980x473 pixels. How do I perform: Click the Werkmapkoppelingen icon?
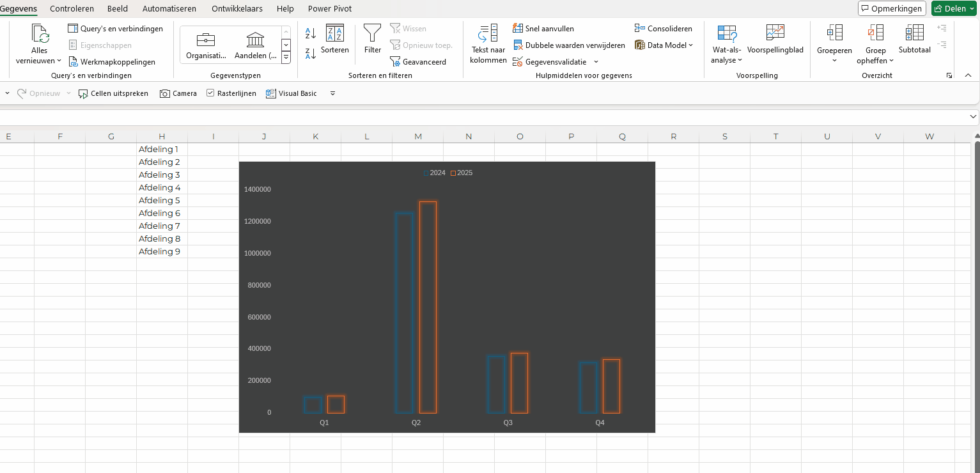click(73, 62)
